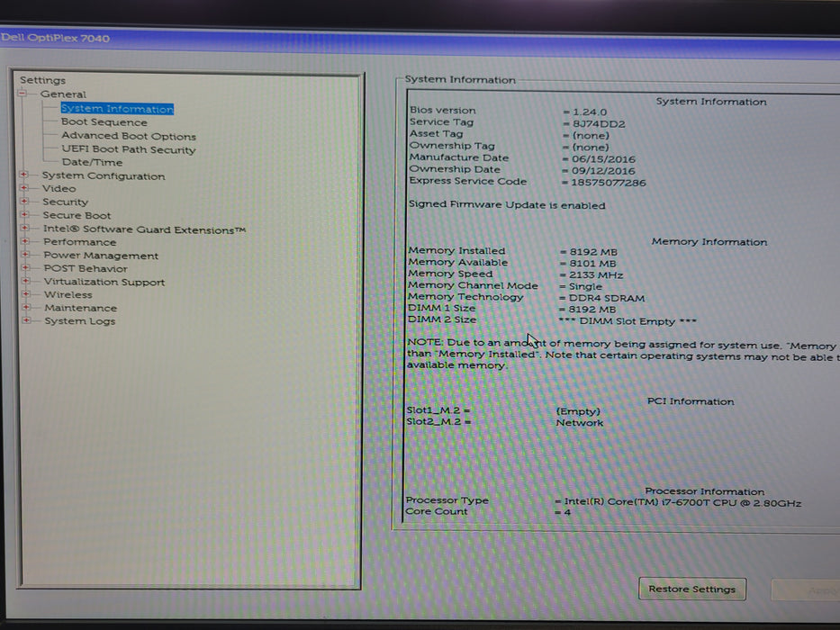840x630 pixels.
Task: Click Slot1_M.2 value (Empty)
Action: [x=578, y=411]
